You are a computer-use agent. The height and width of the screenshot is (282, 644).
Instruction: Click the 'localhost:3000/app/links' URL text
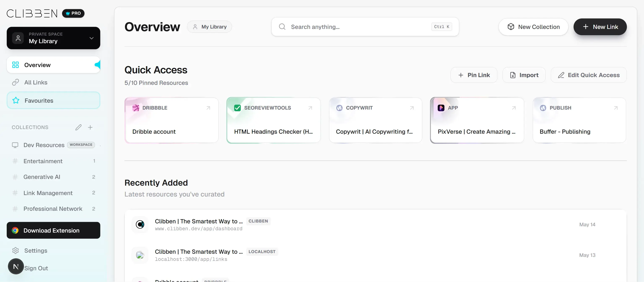(x=191, y=259)
